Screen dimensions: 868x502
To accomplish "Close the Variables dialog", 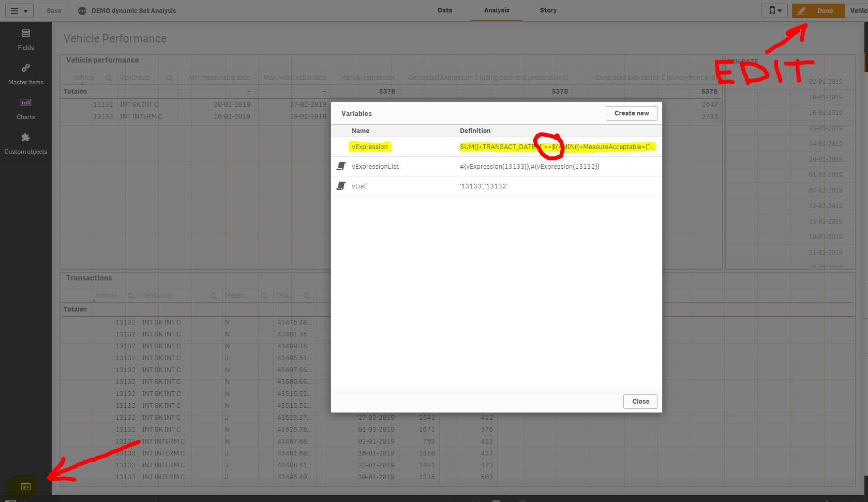I will click(640, 402).
